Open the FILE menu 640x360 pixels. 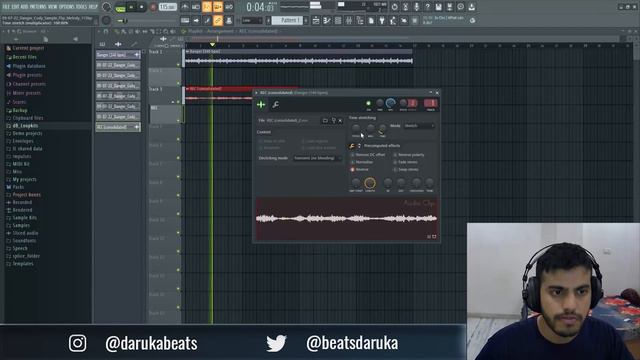click(6, 7)
